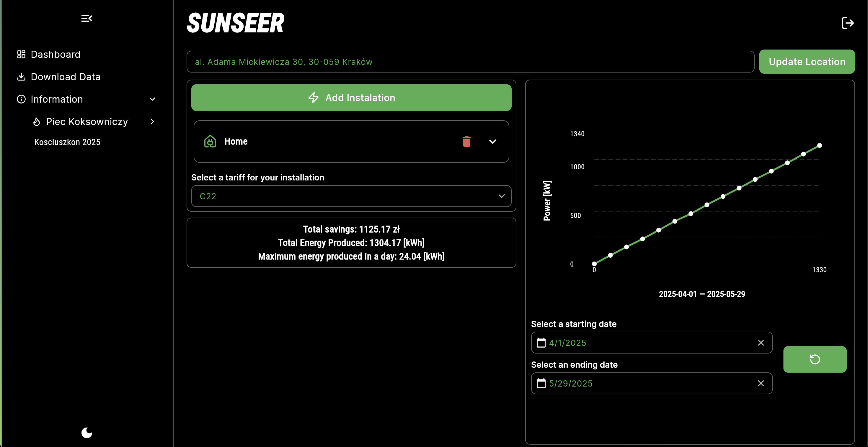Screen dimensions: 868x447
Task: Delete the Home installation with the trash icon
Action: (x=467, y=142)
